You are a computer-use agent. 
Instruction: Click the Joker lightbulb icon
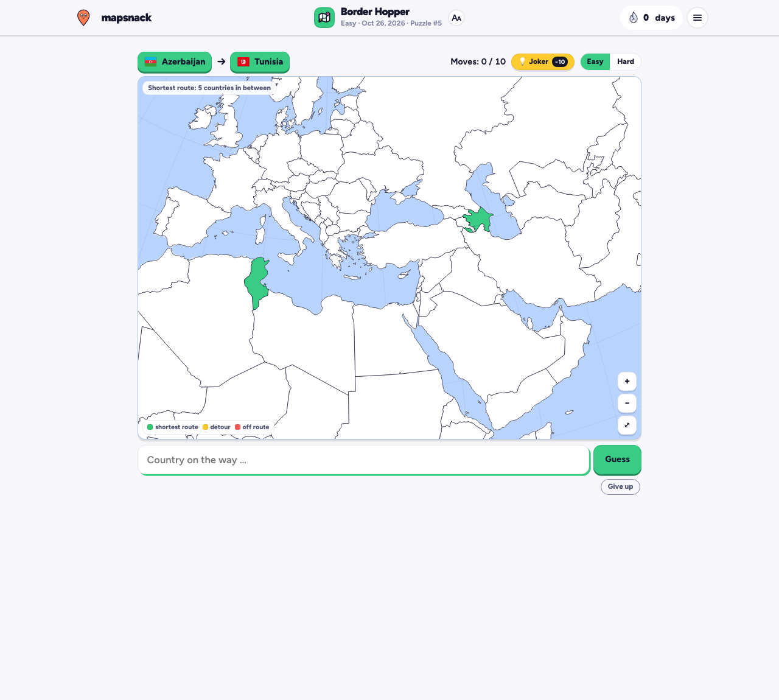522,61
